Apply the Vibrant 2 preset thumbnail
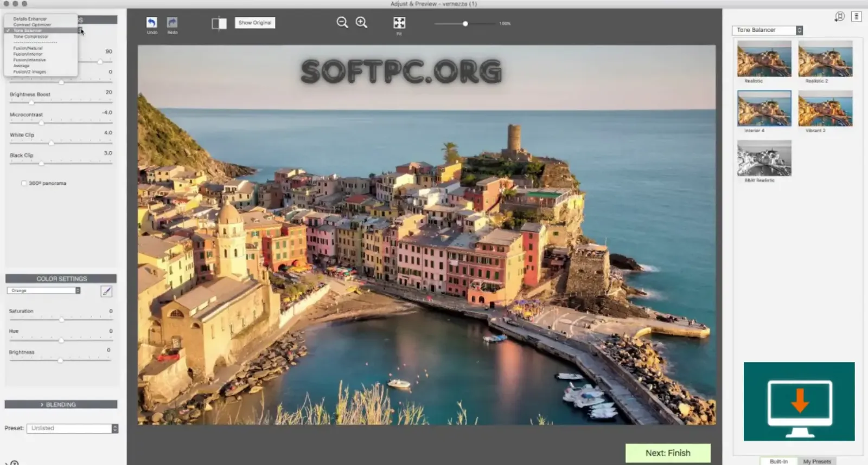868x465 pixels. tap(825, 108)
